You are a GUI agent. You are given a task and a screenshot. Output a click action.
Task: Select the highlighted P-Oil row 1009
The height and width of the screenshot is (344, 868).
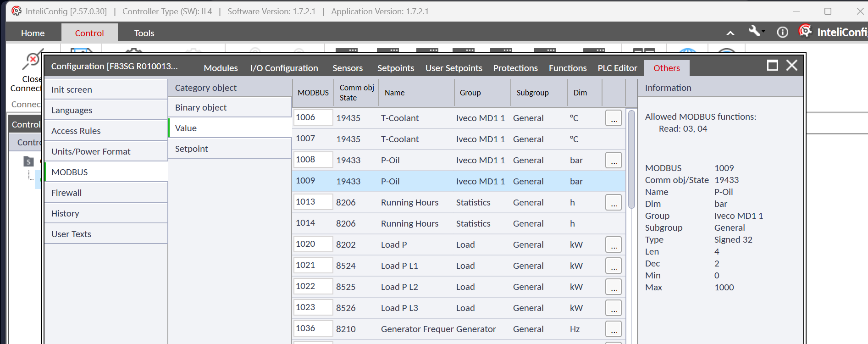(x=459, y=181)
